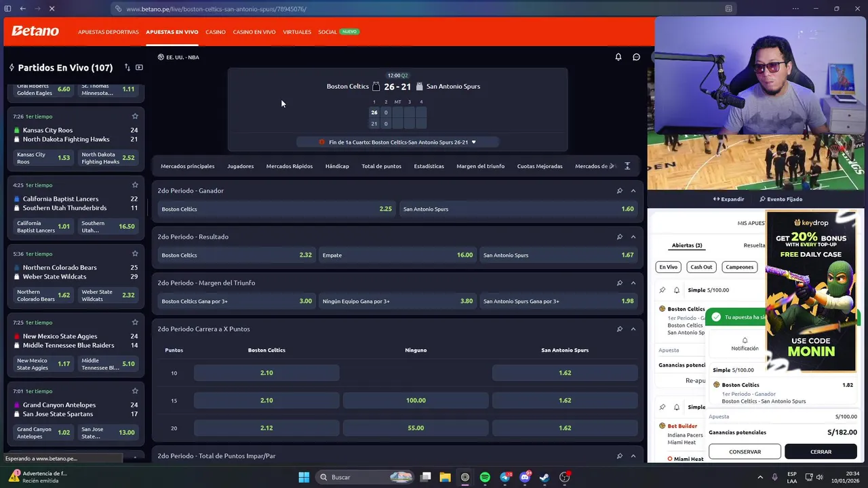
Task: Click the keydrop advertisement banner
Action: click(x=811, y=291)
